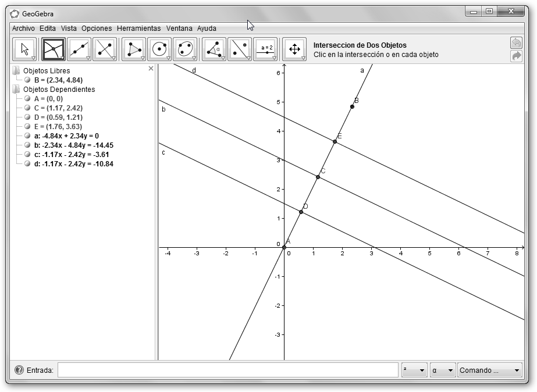537x392 pixels.
Task: Open the Greek letter α dropdown
Action: click(442, 370)
